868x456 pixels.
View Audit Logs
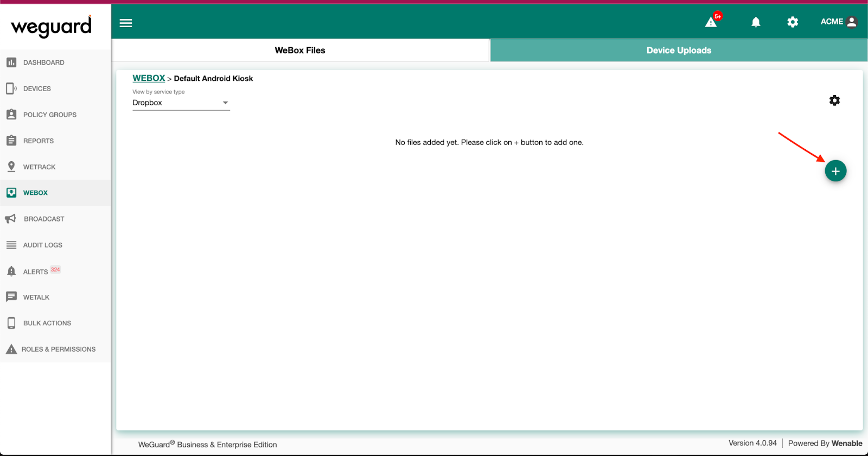click(43, 245)
